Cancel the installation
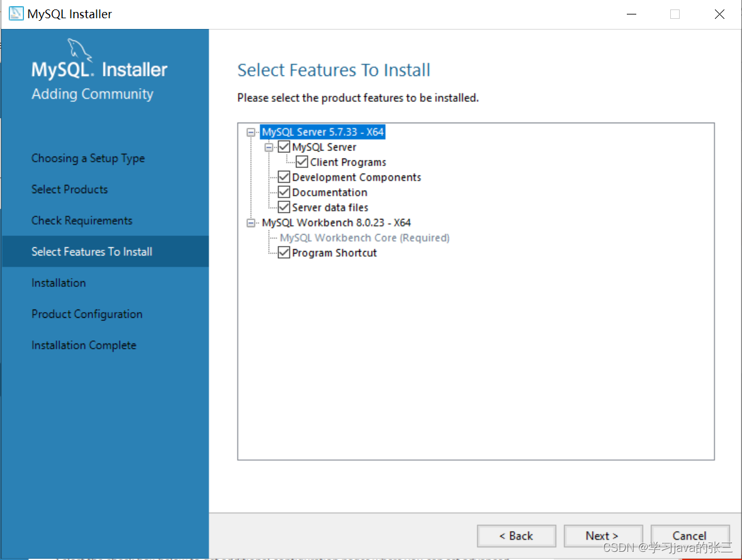This screenshot has height=560, width=742. 690,536
